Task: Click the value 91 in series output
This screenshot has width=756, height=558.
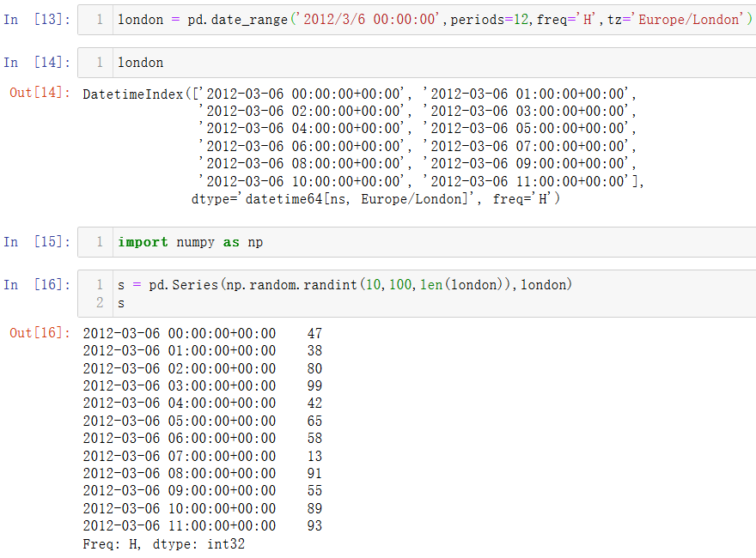Action: (314, 473)
